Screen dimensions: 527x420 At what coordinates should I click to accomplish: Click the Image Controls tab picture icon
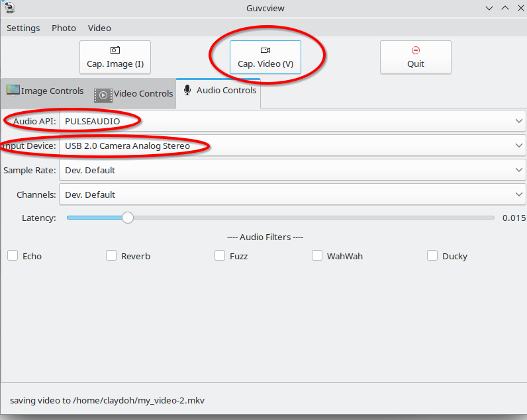click(13, 91)
